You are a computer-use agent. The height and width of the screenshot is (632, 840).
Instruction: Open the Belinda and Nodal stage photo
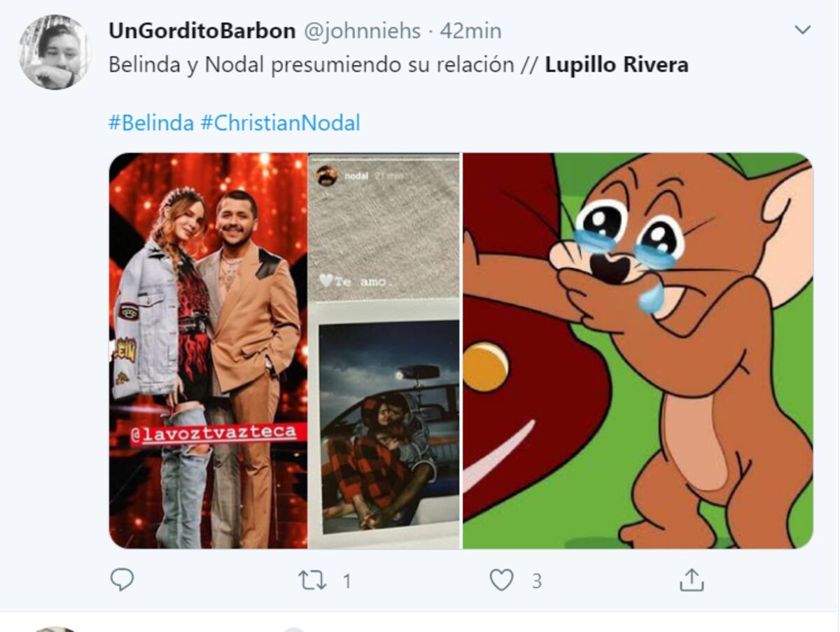pyautogui.click(x=209, y=350)
